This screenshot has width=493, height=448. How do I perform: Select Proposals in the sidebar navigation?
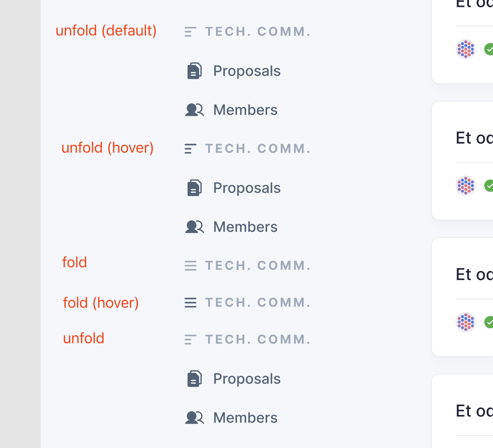coord(246,71)
